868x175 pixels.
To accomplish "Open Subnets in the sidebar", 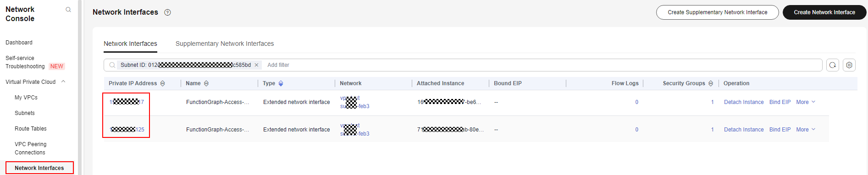I will pyautogui.click(x=25, y=113).
